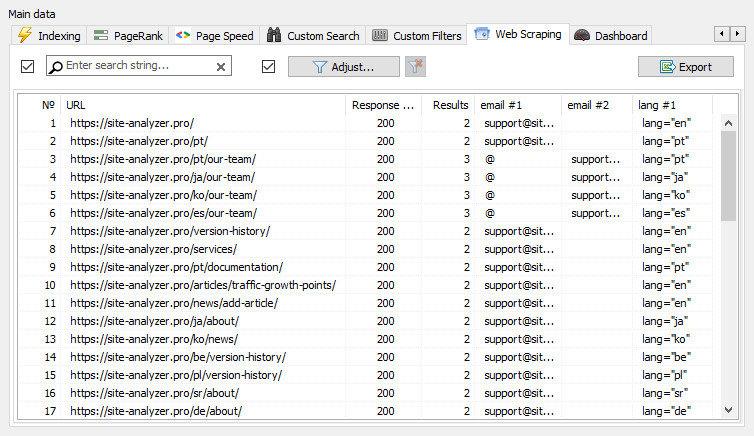This screenshot has width=754, height=436.
Task: Sort by email #1 column header
Action: pyautogui.click(x=518, y=105)
